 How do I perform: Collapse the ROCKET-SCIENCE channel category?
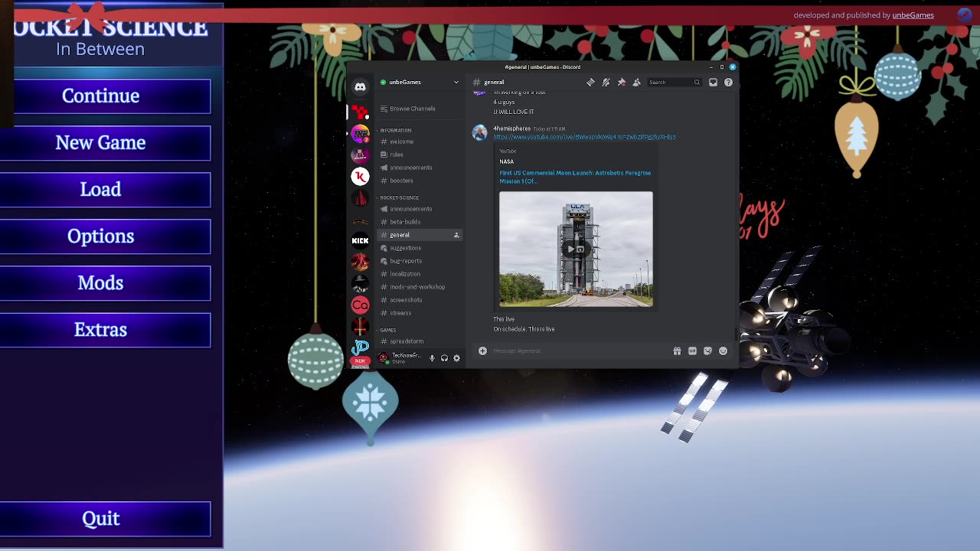coord(399,197)
